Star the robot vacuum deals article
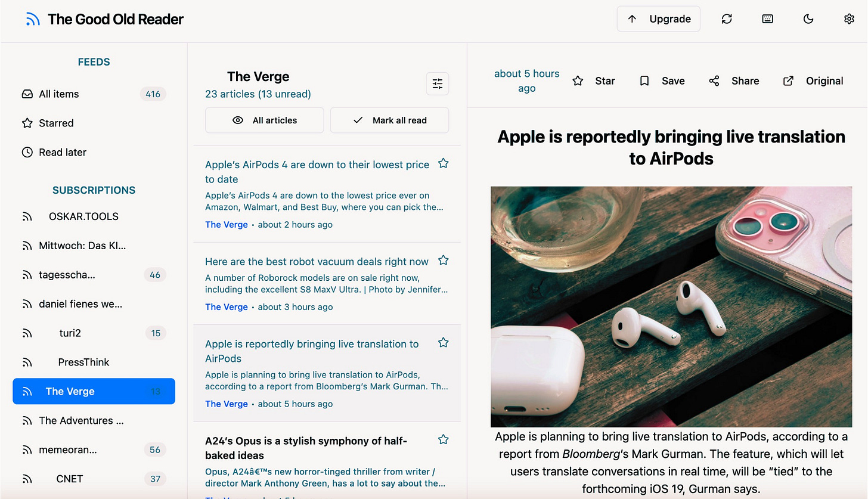 443,261
